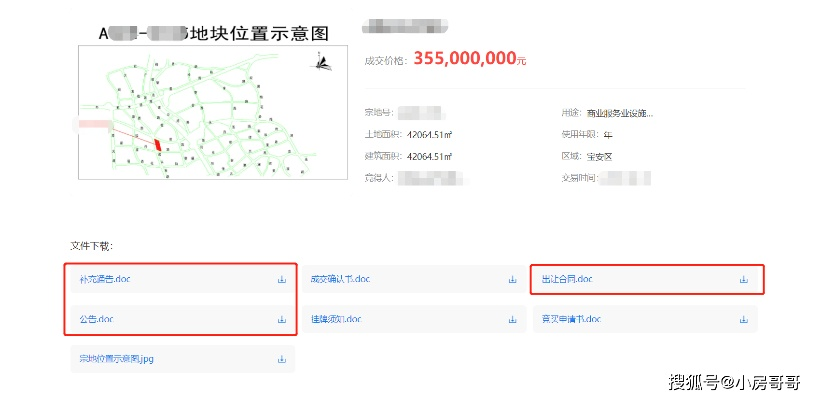Screen dimensions: 821x400
Task: Open the 竞买申请书.doc file link
Action: tap(571, 319)
